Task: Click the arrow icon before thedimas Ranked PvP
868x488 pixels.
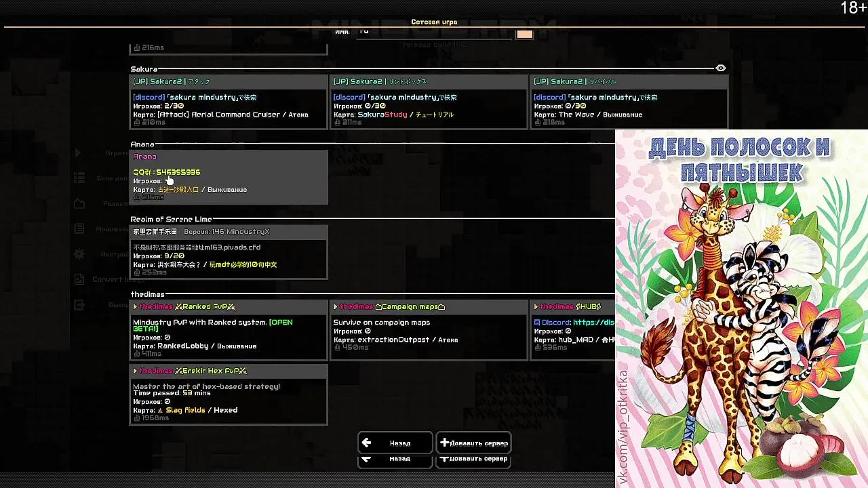Action: 136,307
